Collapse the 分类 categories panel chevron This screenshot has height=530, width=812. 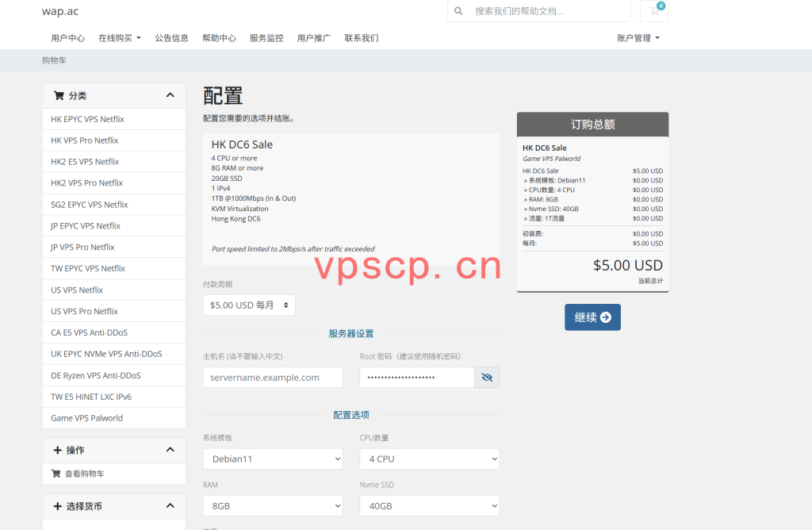click(x=170, y=95)
